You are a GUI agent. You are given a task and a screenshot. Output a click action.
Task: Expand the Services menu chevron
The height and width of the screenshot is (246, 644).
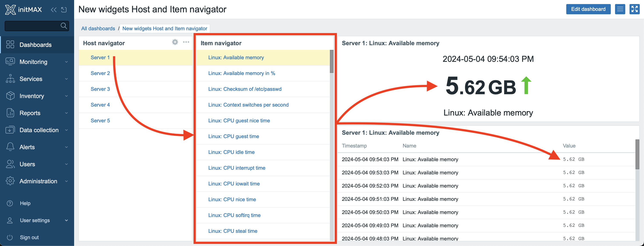coord(66,79)
